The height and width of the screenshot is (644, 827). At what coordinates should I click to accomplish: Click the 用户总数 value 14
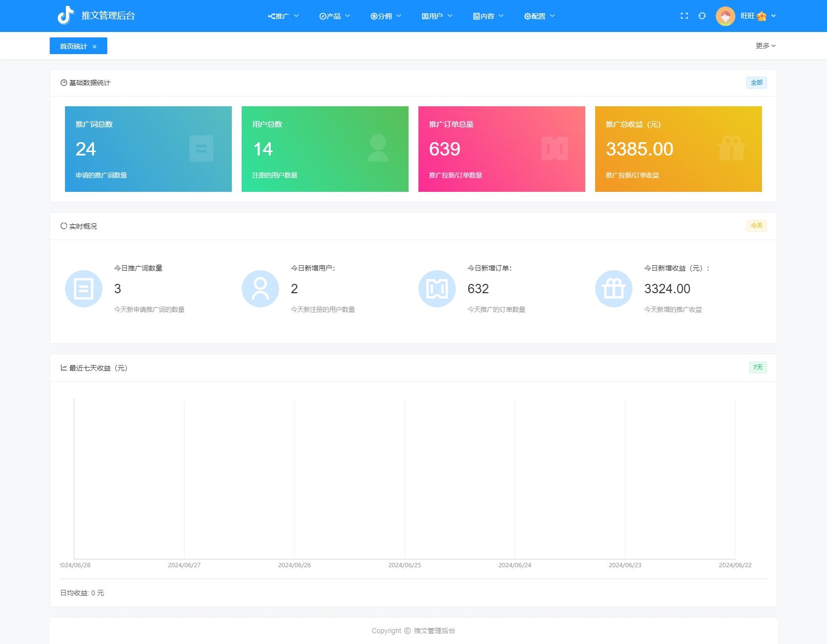click(263, 149)
